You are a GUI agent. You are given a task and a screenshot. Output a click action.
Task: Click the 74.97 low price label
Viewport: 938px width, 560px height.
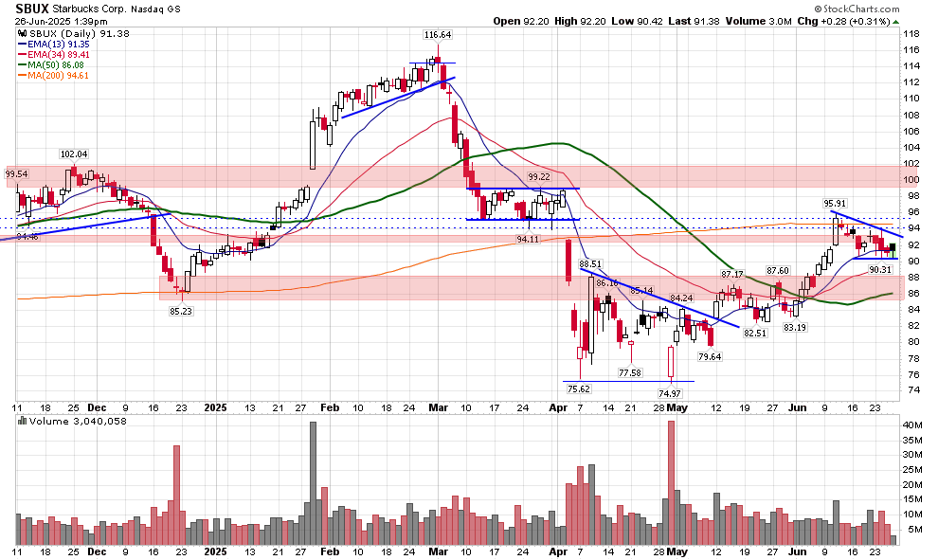coord(670,393)
